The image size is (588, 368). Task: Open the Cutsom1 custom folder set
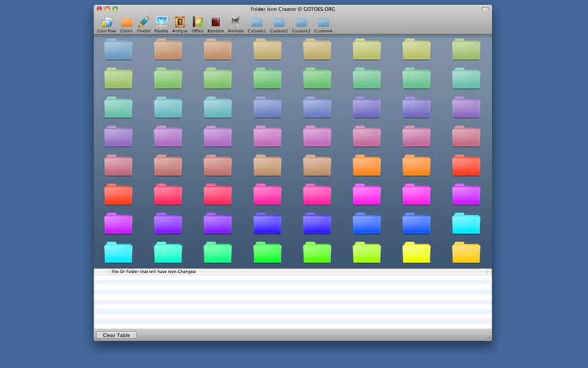(257, 24)
